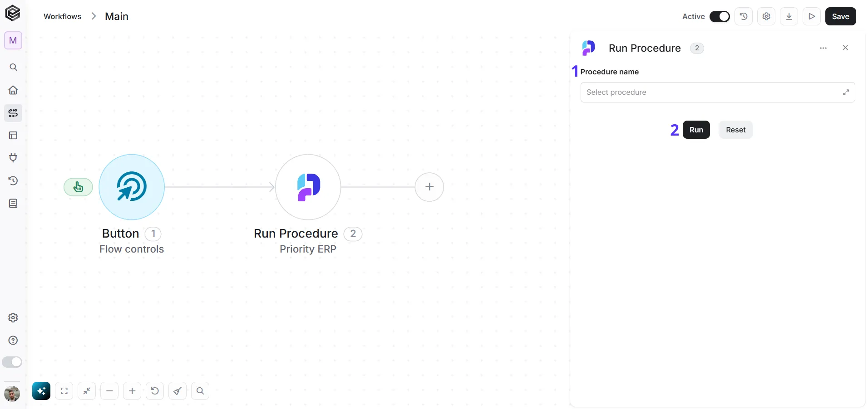This screenshot has width=868, height=409.
Task: Open the tables layout sidebar icon
Action: tap(13, 135)
